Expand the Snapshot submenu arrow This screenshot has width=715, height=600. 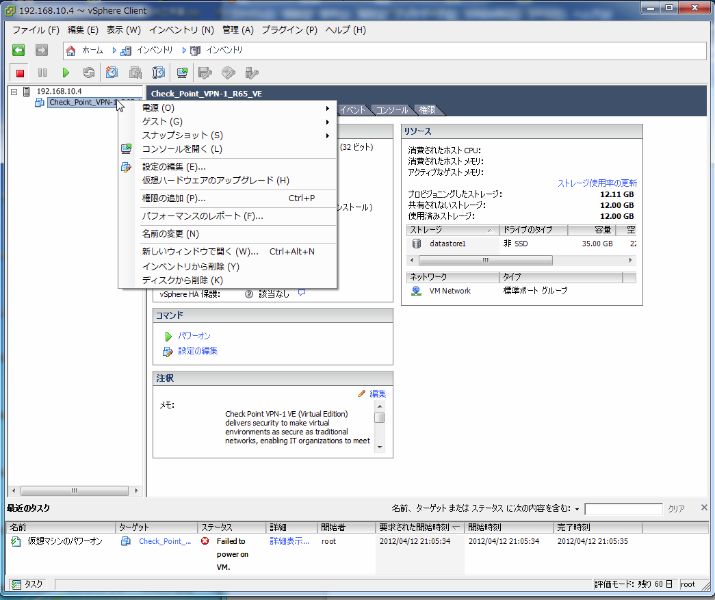[x=327, y=136]
